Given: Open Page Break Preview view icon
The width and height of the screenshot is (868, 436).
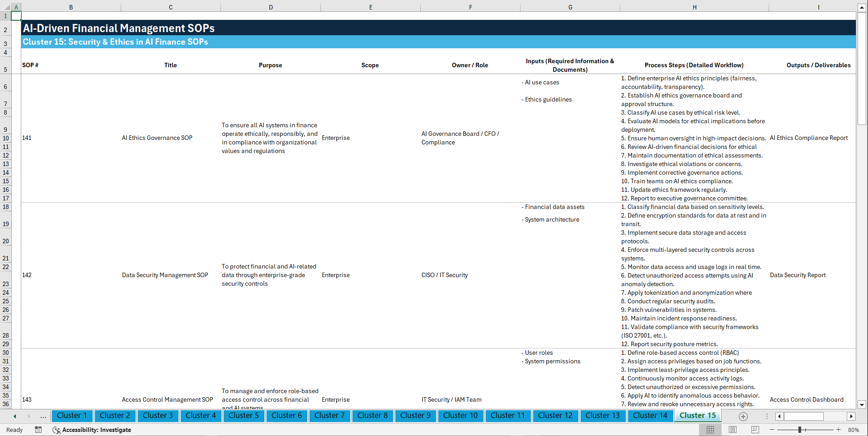Looking at the screenshot, I should click(755, 430).
